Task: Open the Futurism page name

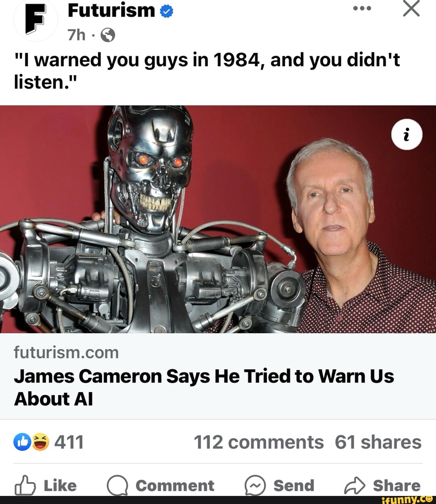Action: pos(111,11)
